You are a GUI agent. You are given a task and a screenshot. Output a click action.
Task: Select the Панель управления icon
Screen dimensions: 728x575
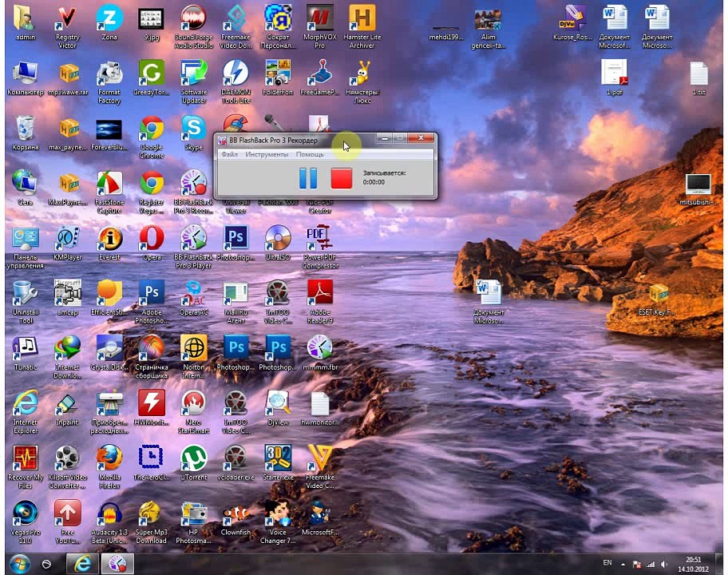point(25,247)
